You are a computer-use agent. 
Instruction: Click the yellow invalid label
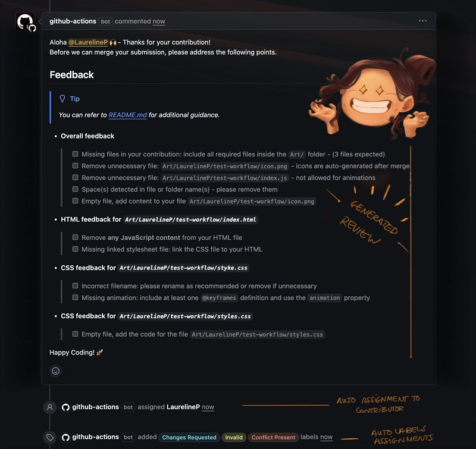234,437
